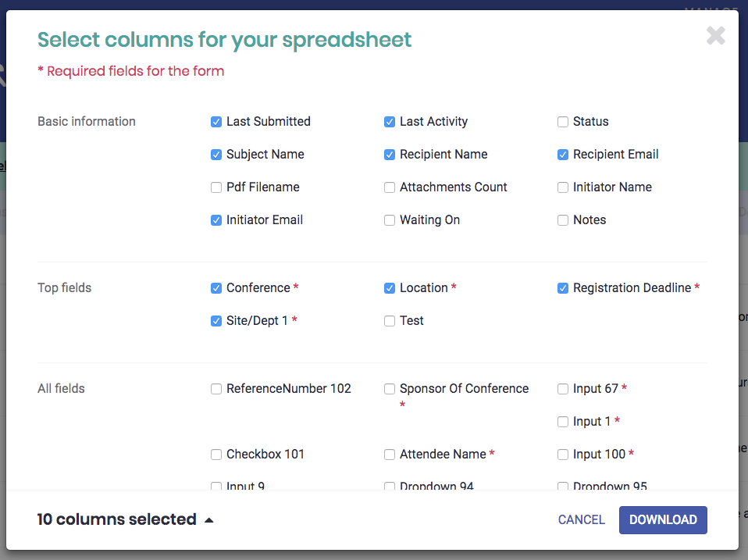Check the Test field checkbox
This screenshot has width=748, height=560.
pos(390,321)
